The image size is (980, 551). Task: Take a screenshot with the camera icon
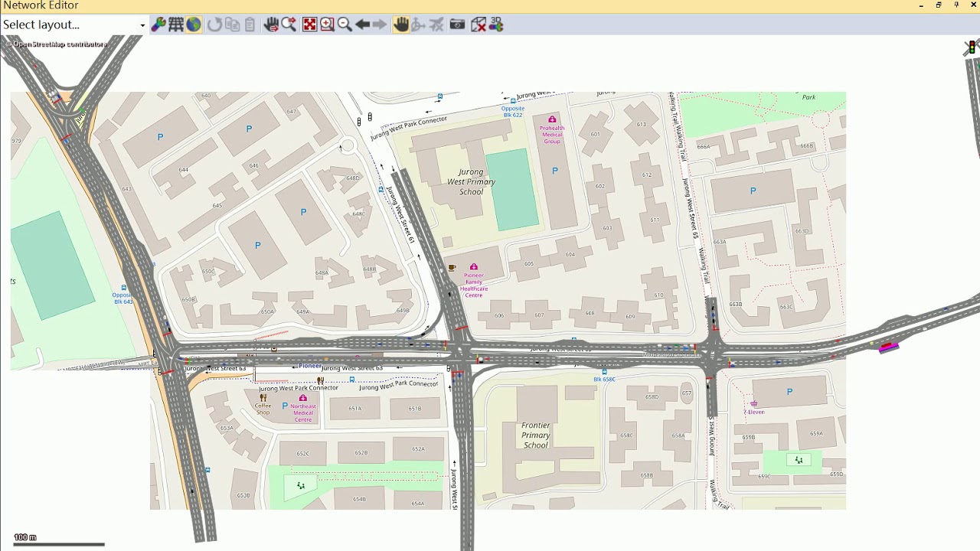pos(457,24)
